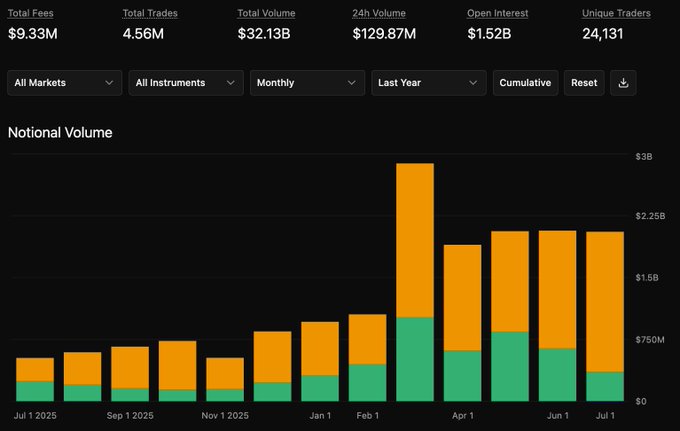Click the $9.33M total fees value
The height and width of the screenshot is (431, 680).
tap(33, 34)
